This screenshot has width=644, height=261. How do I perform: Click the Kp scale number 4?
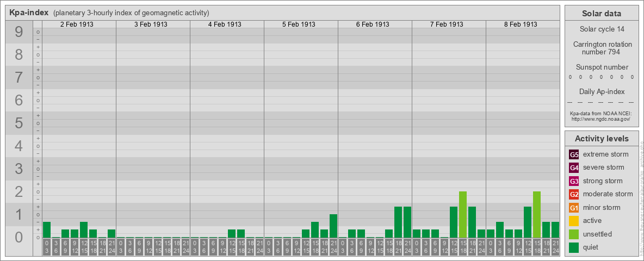coord(19,146)
